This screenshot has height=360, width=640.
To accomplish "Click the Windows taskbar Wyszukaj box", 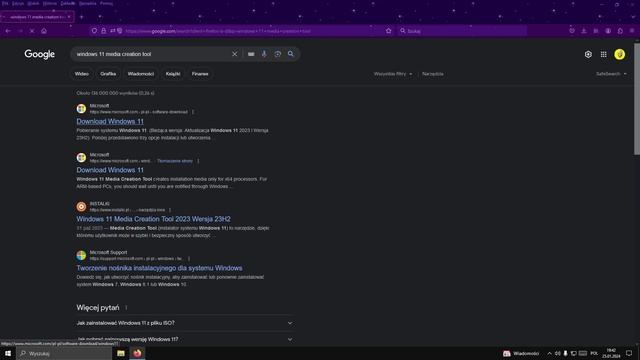I will tap(64, 353).
